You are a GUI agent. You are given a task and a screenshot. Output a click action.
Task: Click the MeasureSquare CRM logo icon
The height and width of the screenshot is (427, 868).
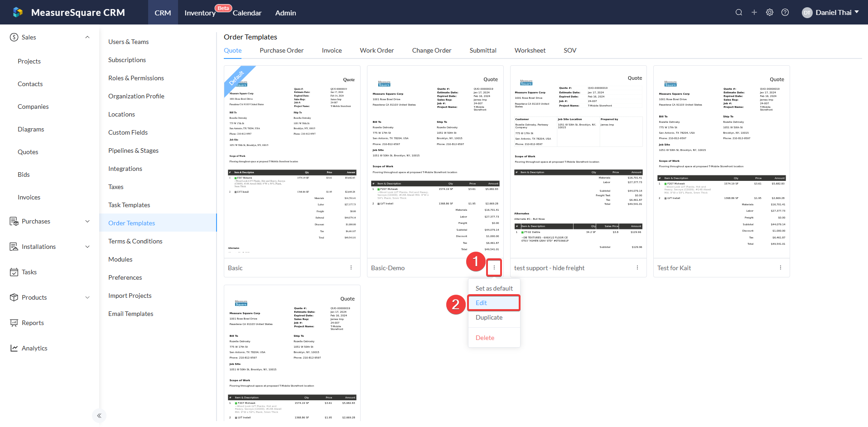[18, 12]
